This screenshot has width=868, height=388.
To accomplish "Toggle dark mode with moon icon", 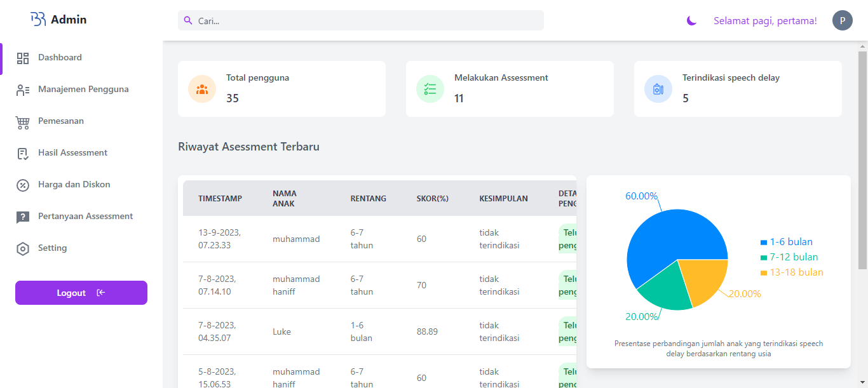I will click(691, 21).
